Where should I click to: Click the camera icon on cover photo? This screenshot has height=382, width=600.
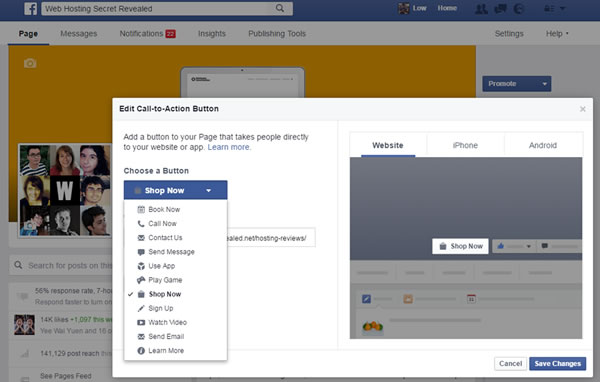30,63
